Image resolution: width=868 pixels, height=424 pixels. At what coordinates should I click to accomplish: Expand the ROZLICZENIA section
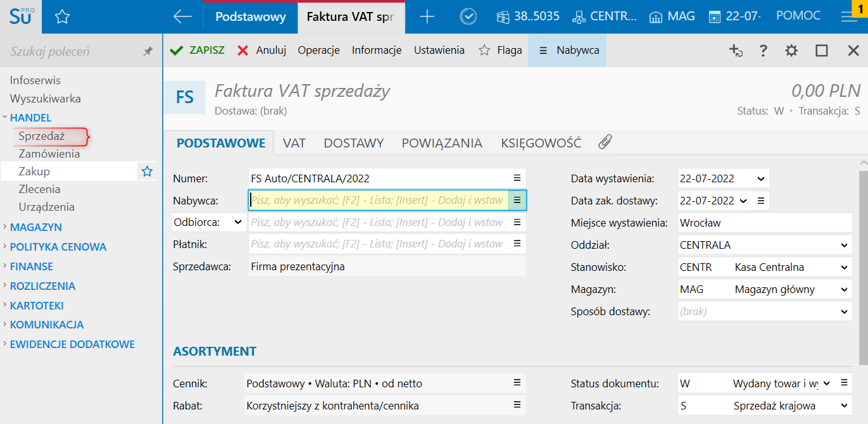4,285
